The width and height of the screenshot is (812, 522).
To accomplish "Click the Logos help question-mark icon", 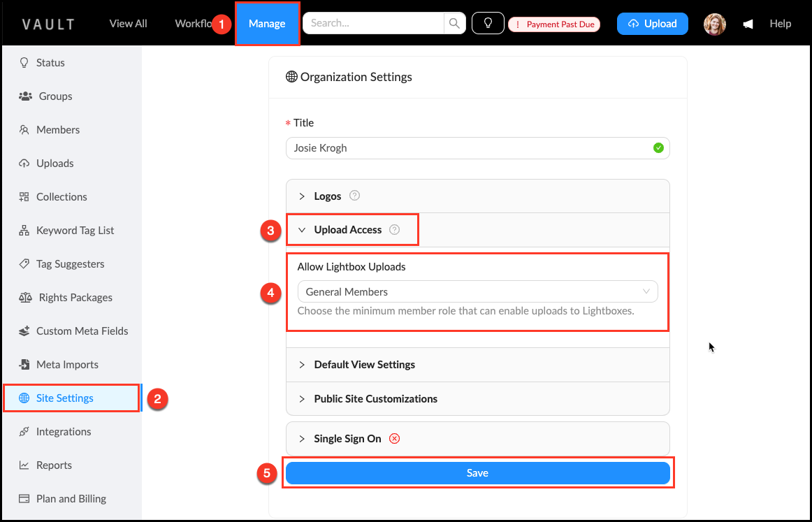I will click(x=354, y=196).
